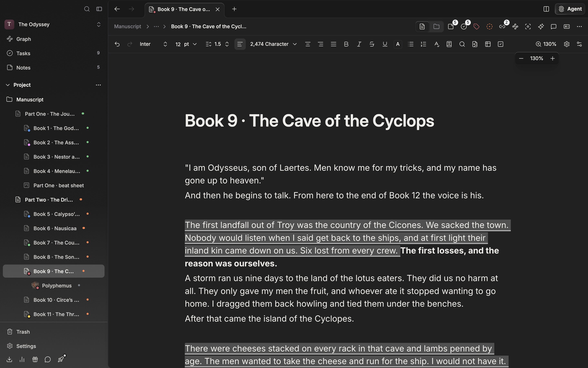
Task: Open Part One · beat sheet
Action: 53,185
